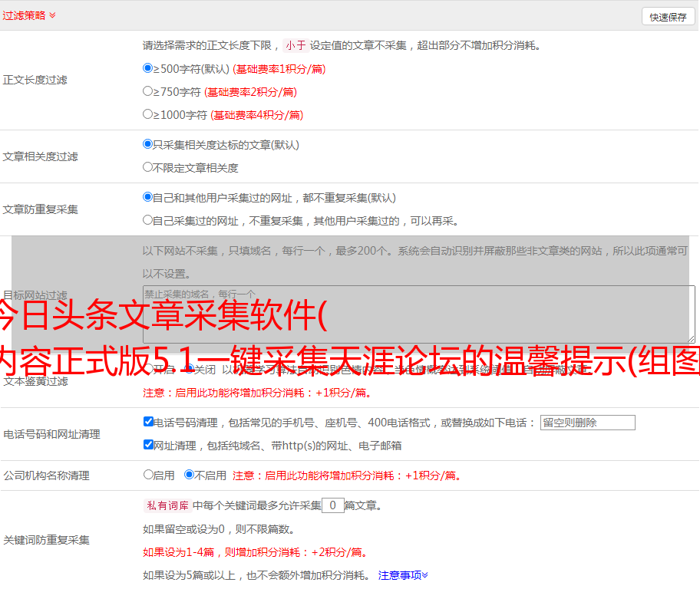Screen dimensions: 700x589
Task: Select the ≥1000字符 length option
Action: pos(147,114)
